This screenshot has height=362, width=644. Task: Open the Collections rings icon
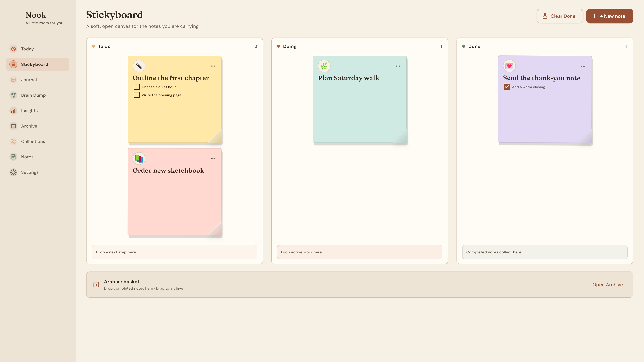(x=13, y=141)
